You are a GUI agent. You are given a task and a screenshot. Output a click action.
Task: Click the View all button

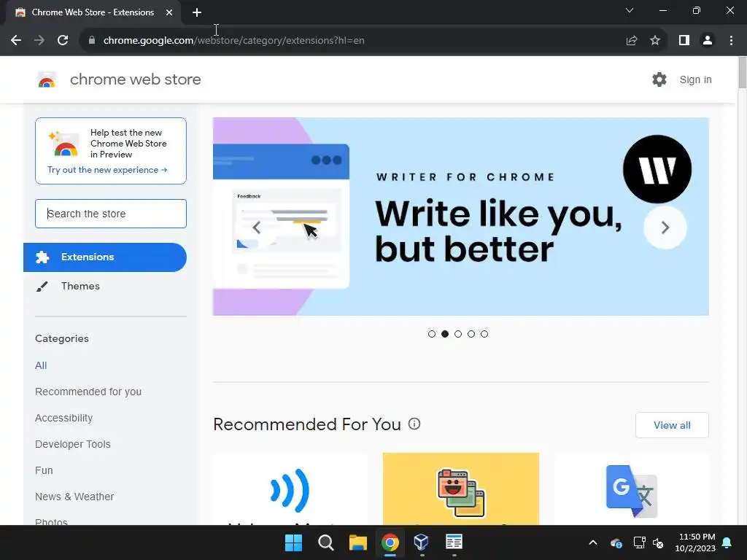[672, 425]
